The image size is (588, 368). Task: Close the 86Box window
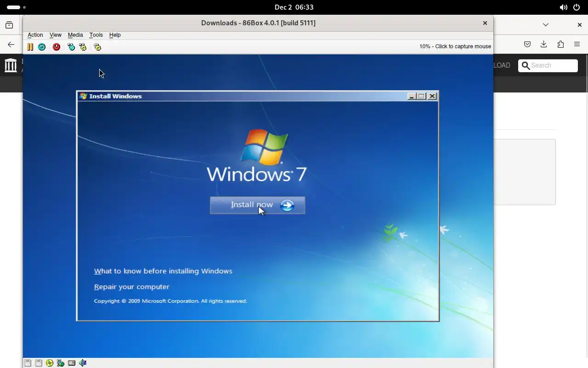point(485,23)
